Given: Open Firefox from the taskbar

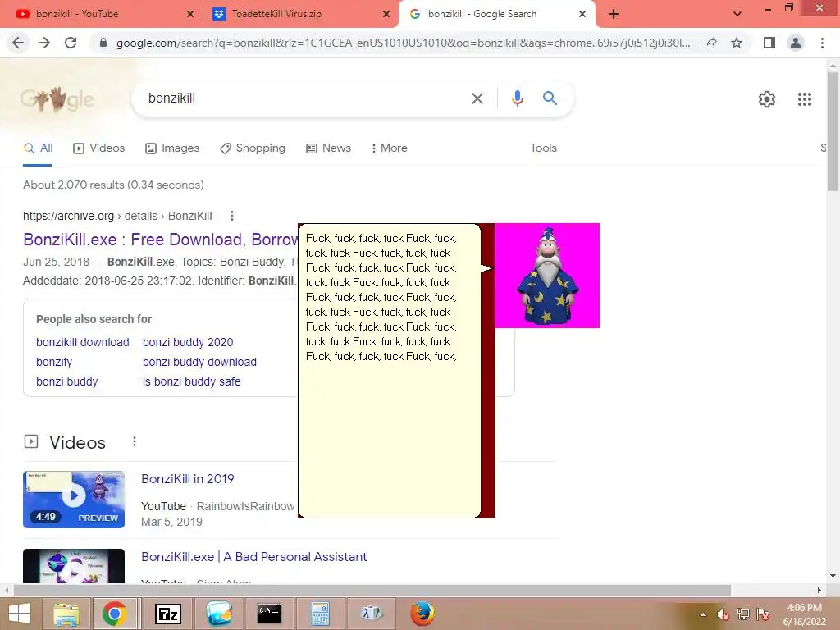Looking at the screenshot, I should (422, 614).
